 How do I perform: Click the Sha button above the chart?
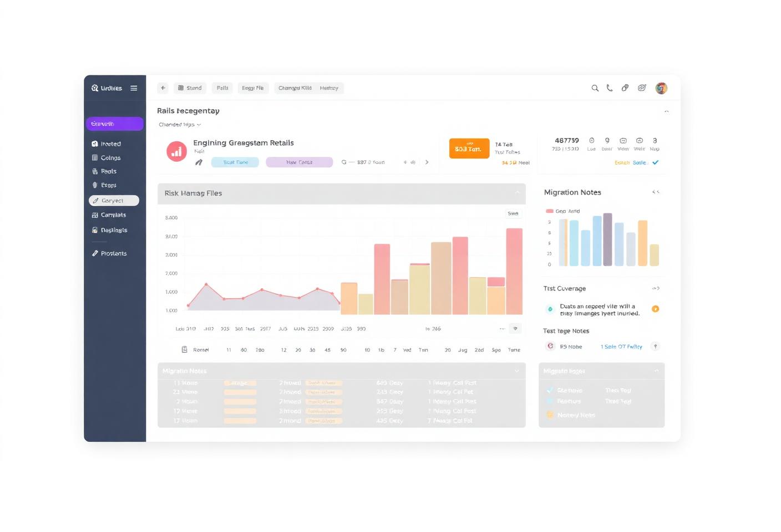pyautogui.click(x=513, y=213)
